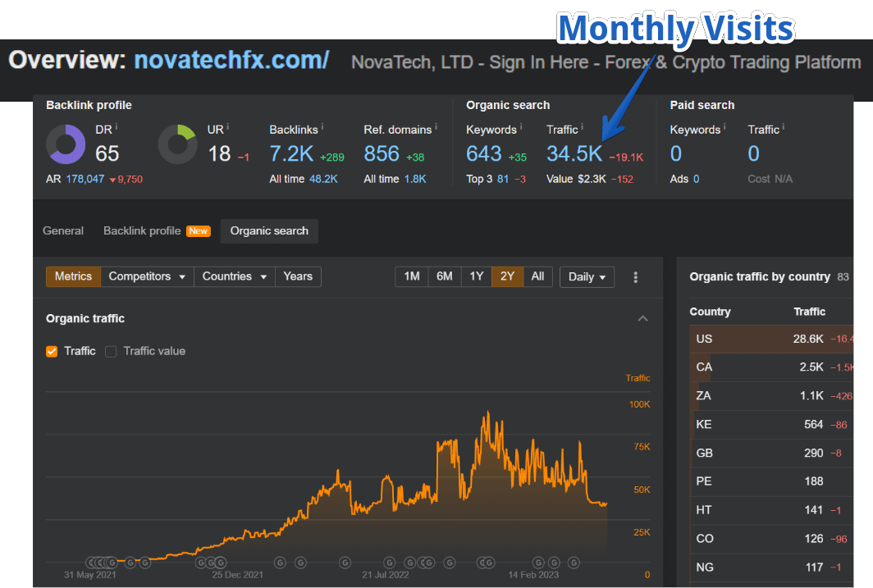The width and height of the screenshot is (873, 588).
Task: Set chart range to 2Y
Action: coord(507,276)
